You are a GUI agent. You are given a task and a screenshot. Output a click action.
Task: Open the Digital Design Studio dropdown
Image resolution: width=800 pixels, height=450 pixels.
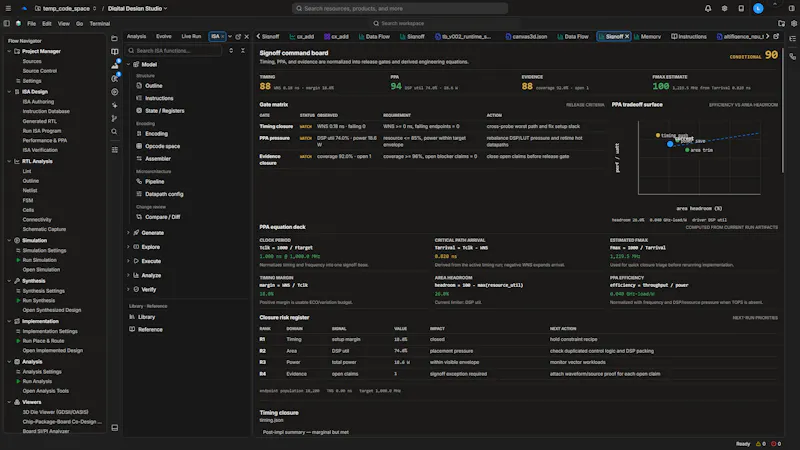[x=137, y=8]
